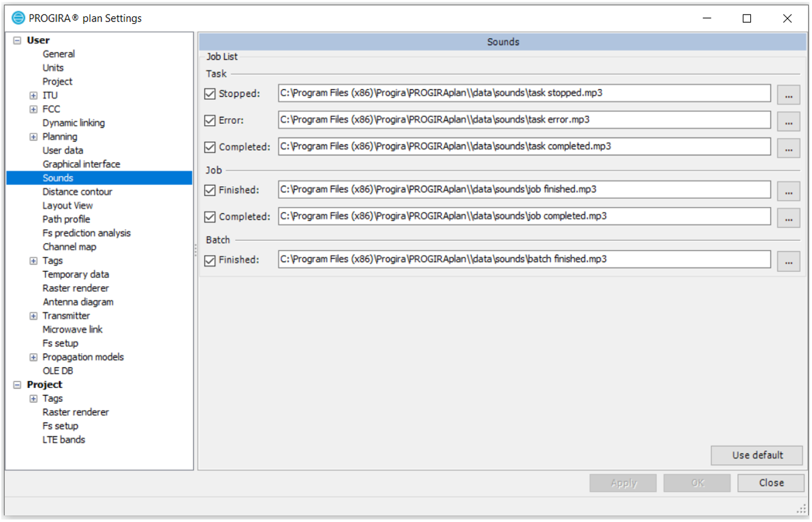Open OLE DB settings
This screenshot has height=522, width=812.
tap(58, 371)
